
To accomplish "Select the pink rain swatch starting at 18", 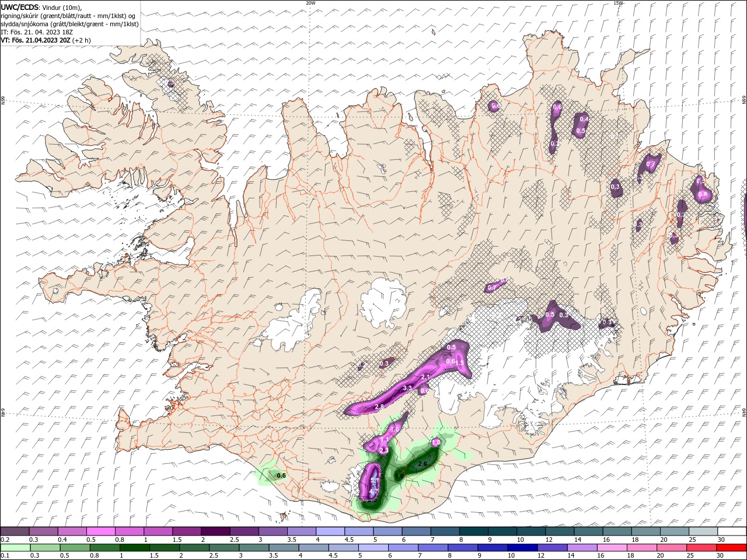I will [641, 548].
